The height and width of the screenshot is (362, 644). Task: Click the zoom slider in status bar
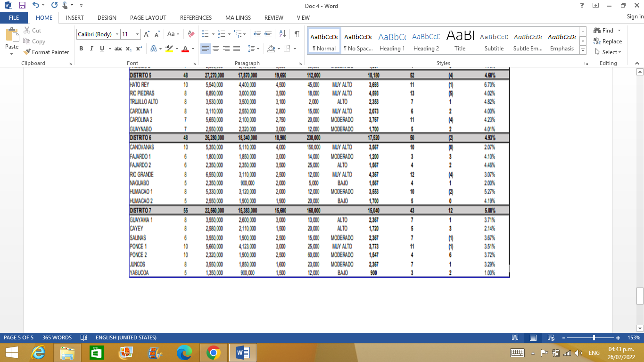pyautogui.click(x=594, y=337)
